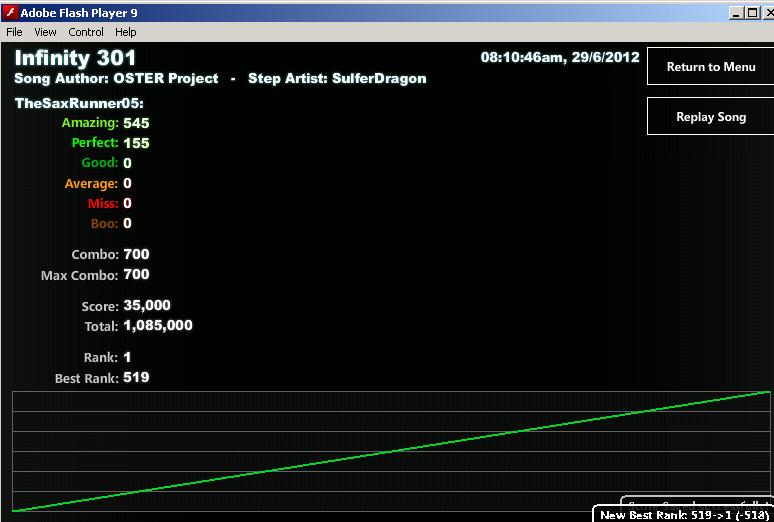Close the Flash Player window
The image size is (774, 522).
point(769,13)
